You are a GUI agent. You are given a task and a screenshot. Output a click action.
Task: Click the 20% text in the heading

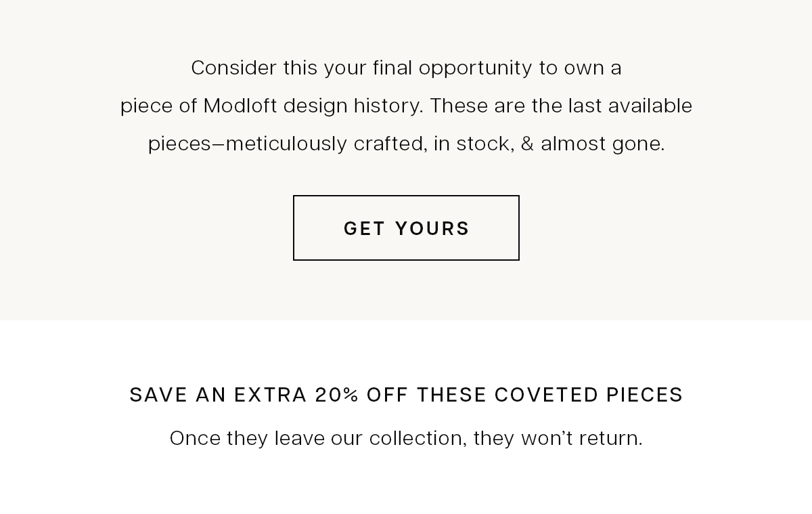click(x=337, y=395)
